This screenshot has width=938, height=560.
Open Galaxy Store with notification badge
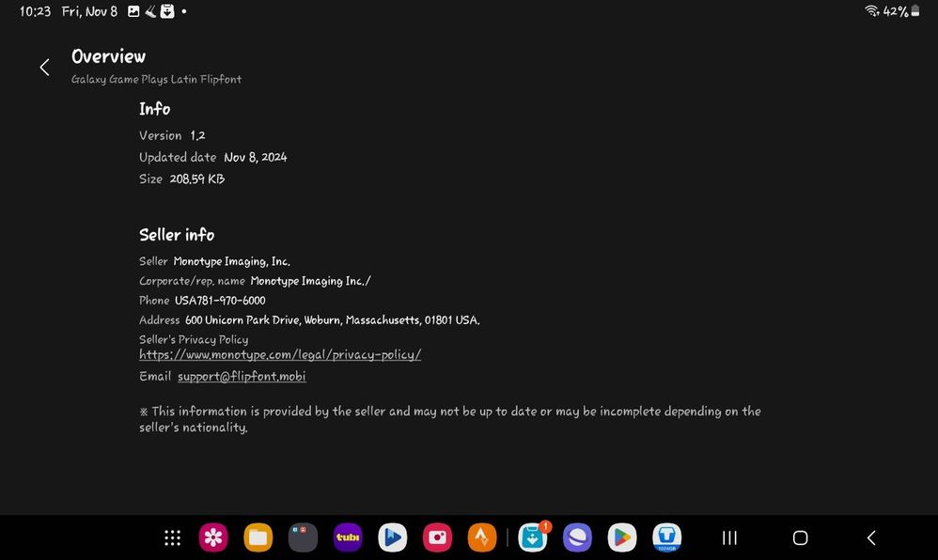(x=533, y=537)
